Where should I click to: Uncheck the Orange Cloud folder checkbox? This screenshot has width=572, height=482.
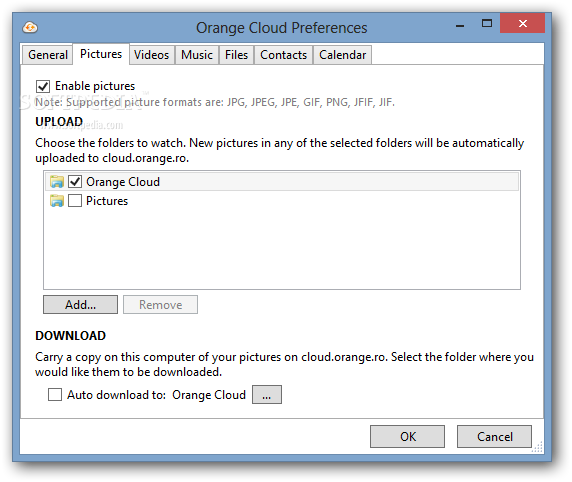(75, 181)
